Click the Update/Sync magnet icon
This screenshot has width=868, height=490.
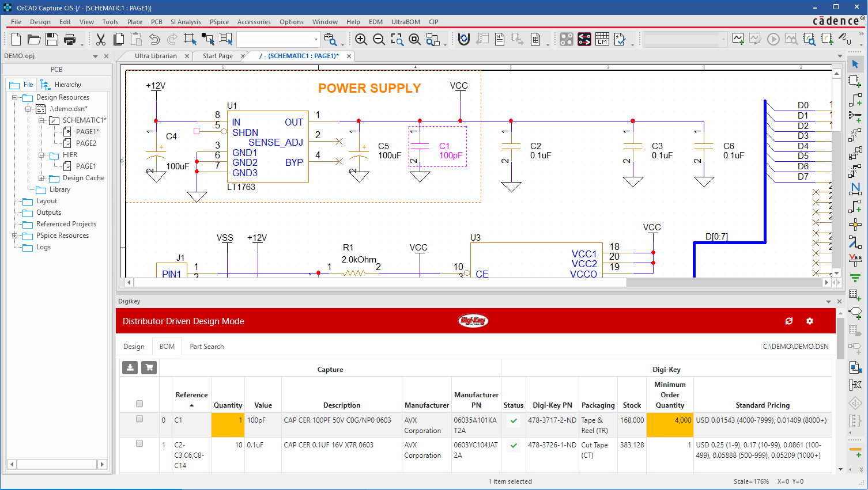click(x=464, y=39)
